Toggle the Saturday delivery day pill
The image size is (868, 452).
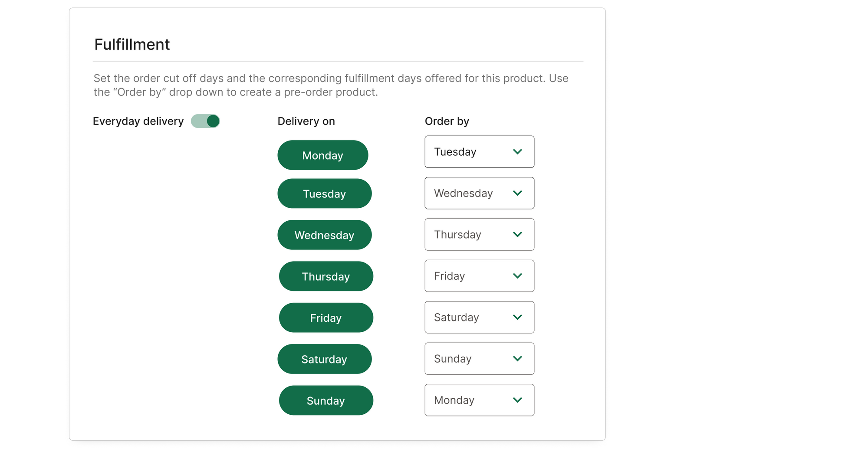click(x=325, y=359)
